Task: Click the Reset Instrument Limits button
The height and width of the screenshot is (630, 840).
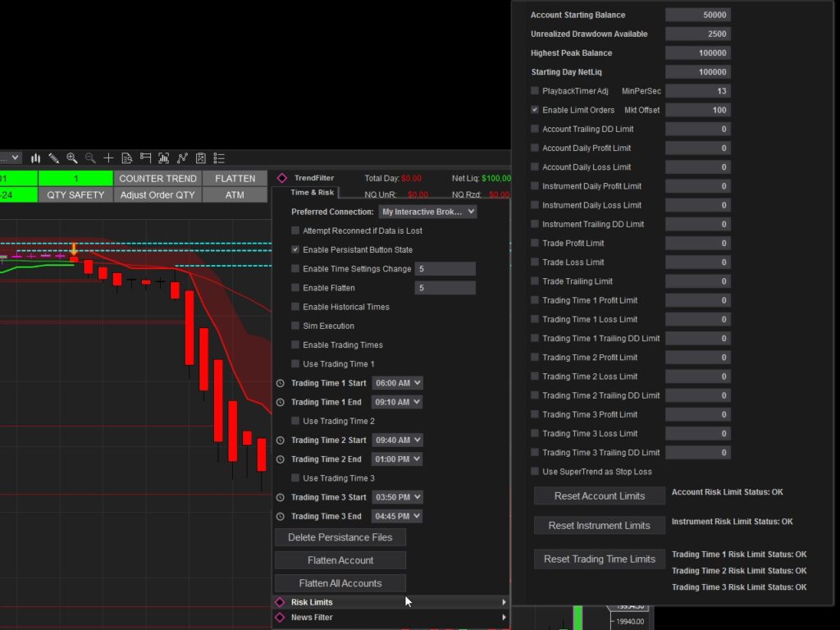Action: 599,525
